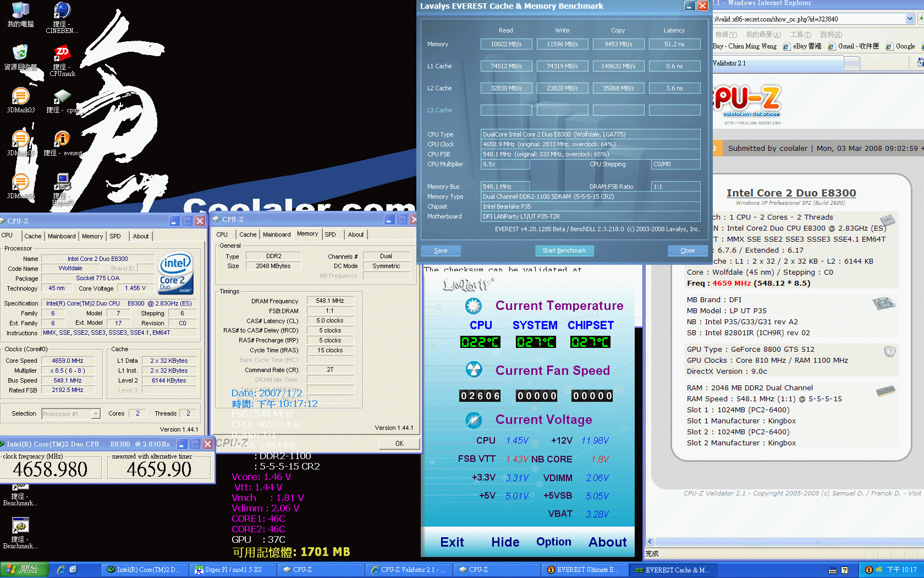Open the Processor #1 selection dropdown in CPU-Z
This screenshot has width=924, height=578.
tap(96, 413)
